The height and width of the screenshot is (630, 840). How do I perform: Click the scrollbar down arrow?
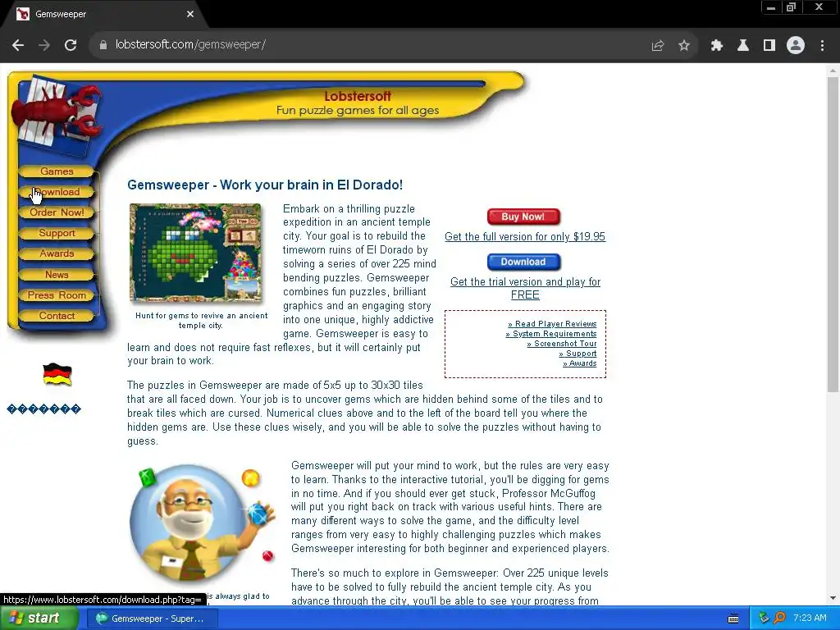833,598
